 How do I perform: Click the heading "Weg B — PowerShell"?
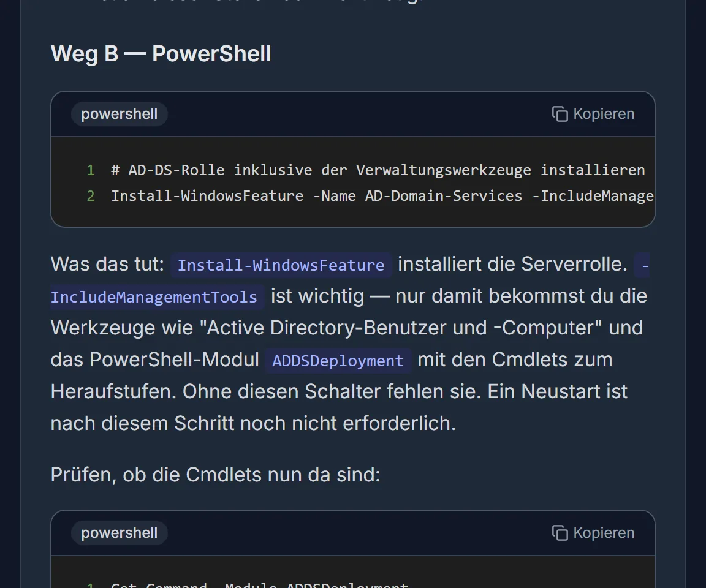(161, 53)
